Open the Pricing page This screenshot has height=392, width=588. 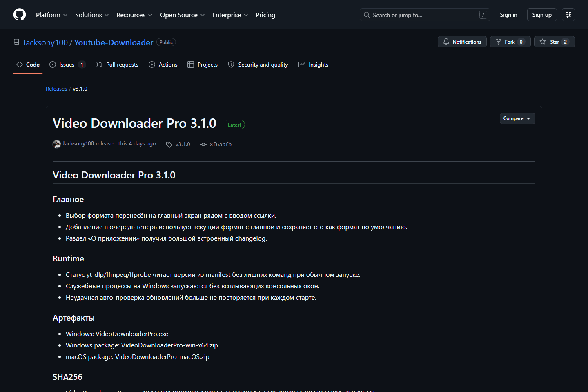point(265,15)
